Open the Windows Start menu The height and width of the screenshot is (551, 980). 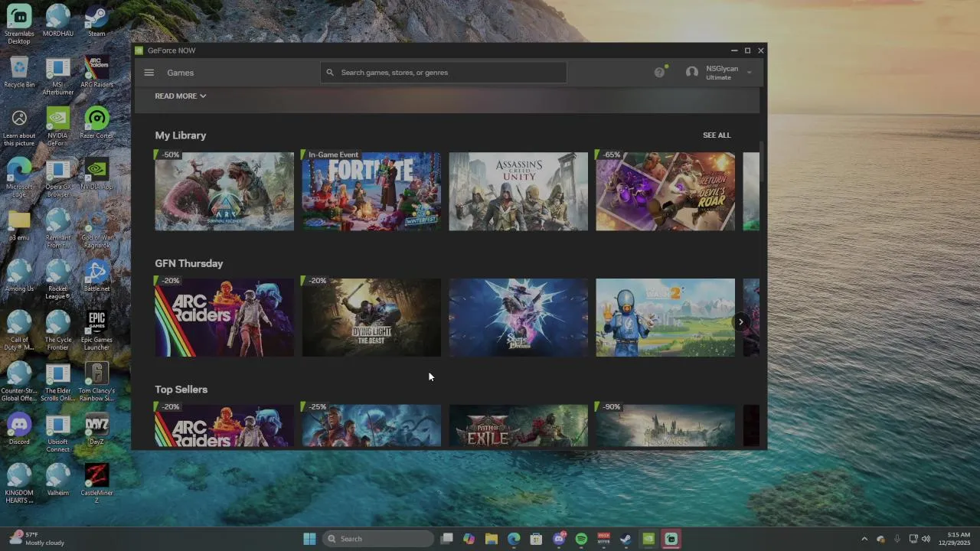click(x=309, y=539)
